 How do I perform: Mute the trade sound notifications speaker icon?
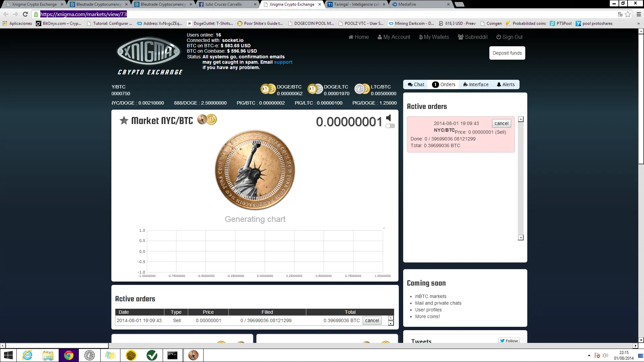[x=388, y=118]
